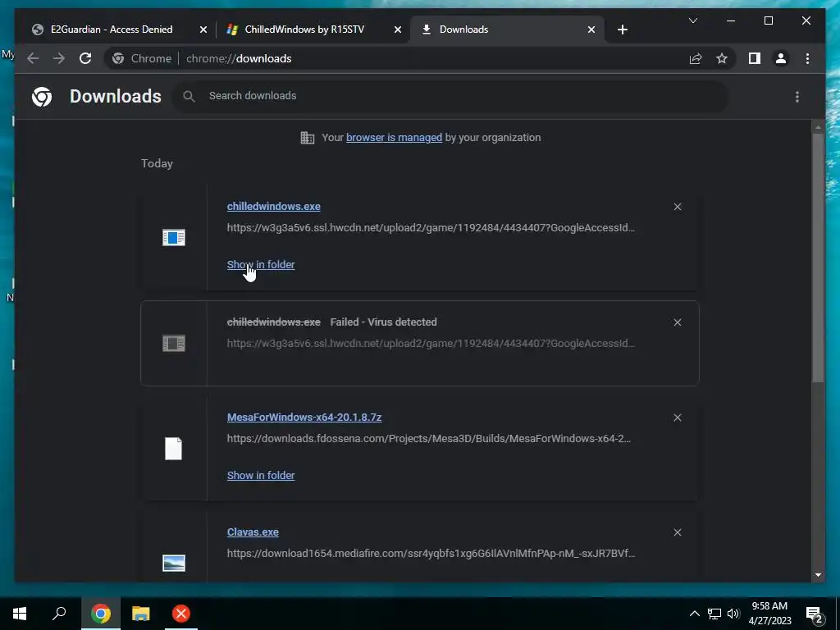
Task: Open a new tab with plus button
Action: 622,30
